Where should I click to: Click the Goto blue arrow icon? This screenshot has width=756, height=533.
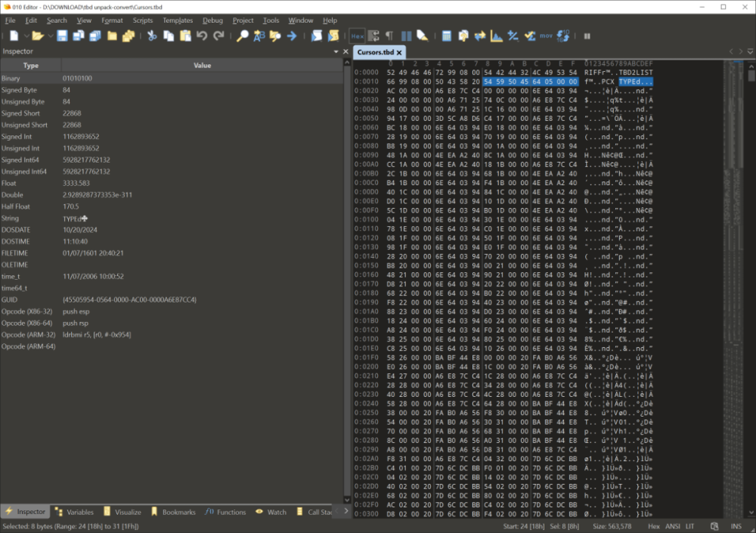(x=292, y=36)
